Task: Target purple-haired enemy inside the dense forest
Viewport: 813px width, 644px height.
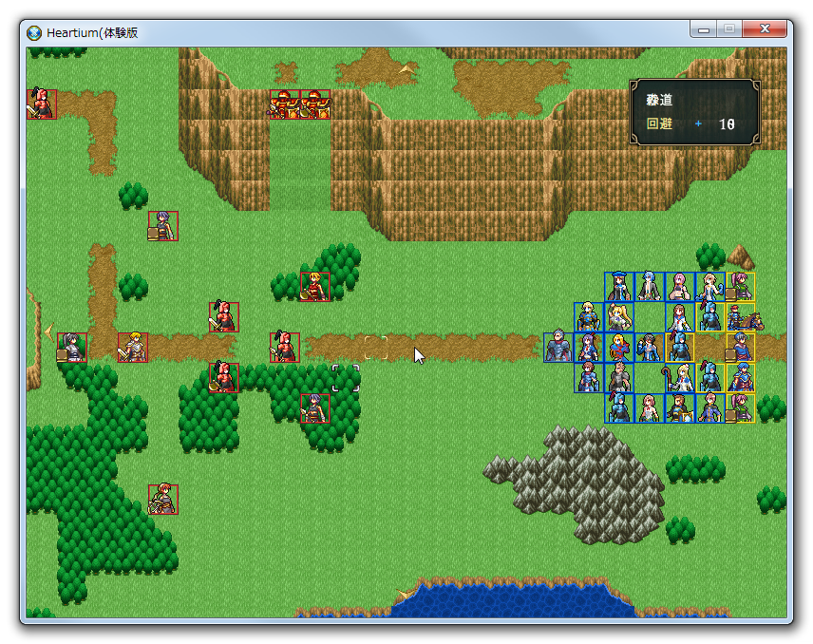Action: click(315, 408)
